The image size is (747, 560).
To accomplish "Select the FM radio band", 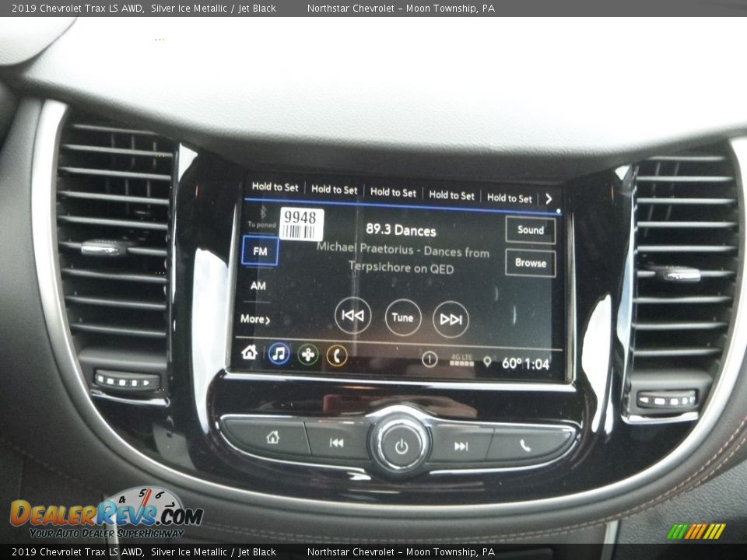I will (260, 251).
